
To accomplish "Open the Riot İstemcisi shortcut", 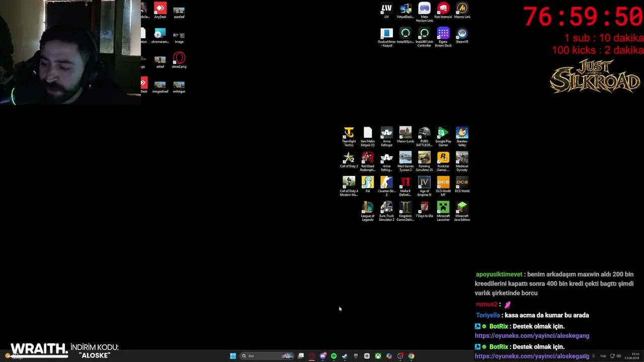I will (x=443, y=11).
